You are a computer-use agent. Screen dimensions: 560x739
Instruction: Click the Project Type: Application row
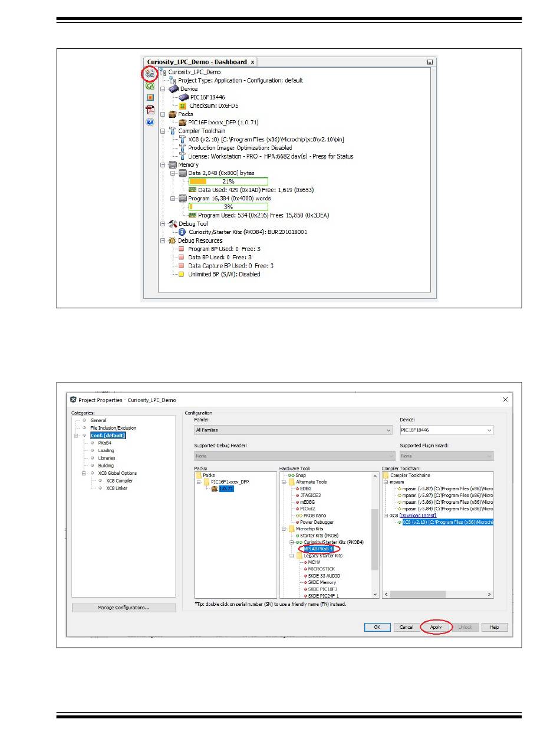tap(241, 80)
